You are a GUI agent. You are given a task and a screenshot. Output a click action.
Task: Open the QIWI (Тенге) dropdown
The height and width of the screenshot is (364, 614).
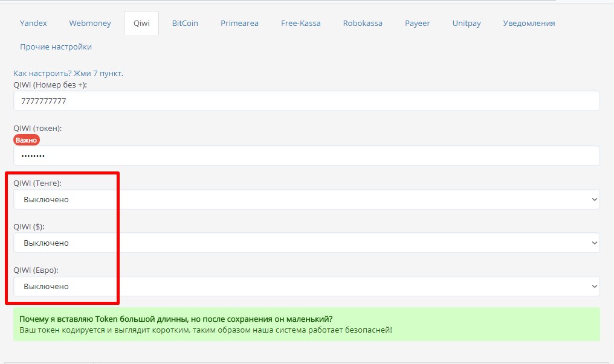coord(306,199)
